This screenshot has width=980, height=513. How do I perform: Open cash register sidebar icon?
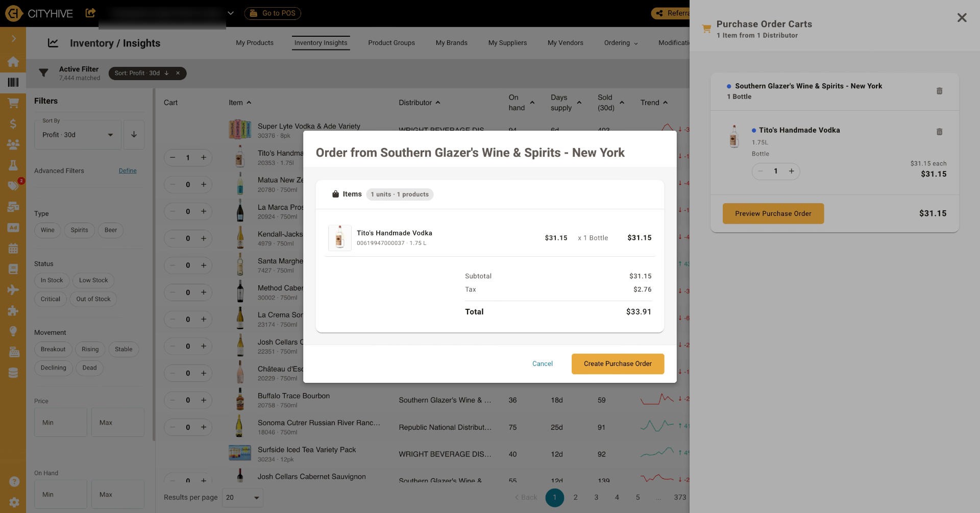pyautogui.click(x=13, y=352)
